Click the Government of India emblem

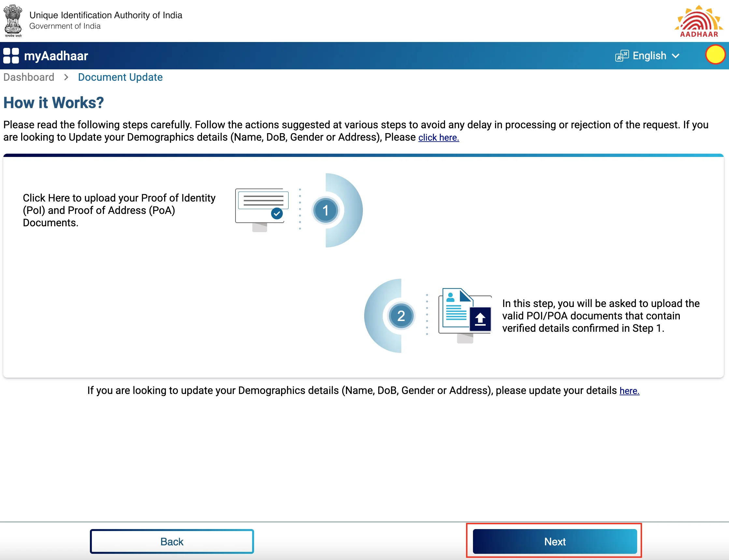pyautogui.click(x=13, y=20)
